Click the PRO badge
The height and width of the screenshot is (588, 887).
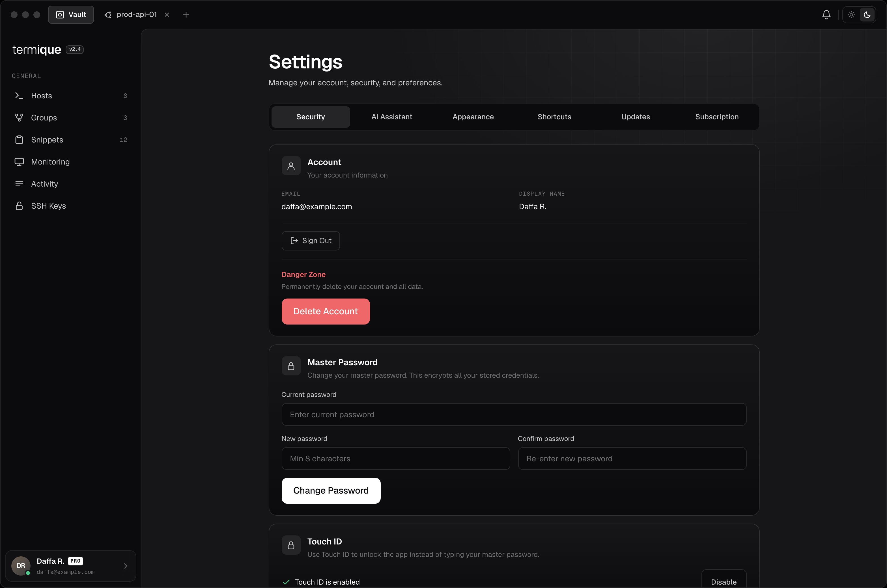(76, 561)
